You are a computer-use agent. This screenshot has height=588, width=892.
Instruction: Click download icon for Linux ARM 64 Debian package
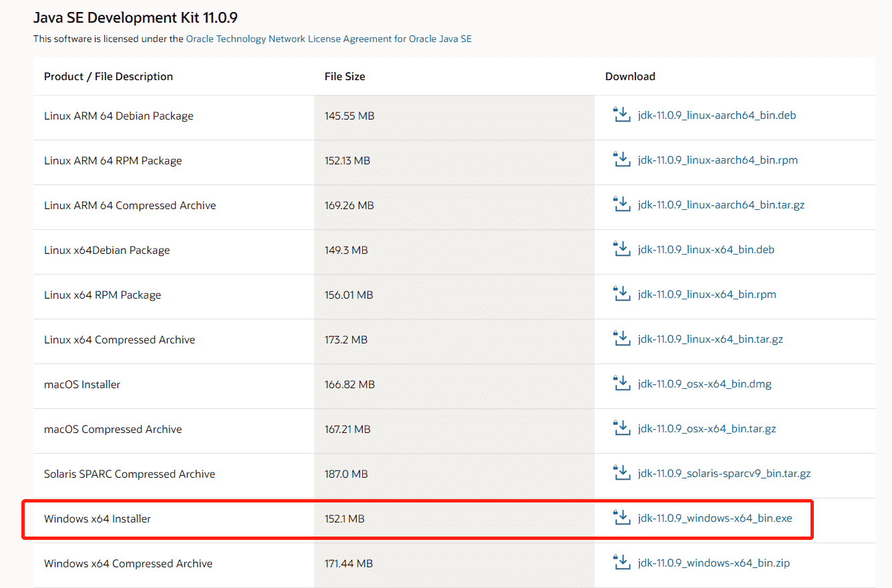pyautogui.click(x=621, y=115)
